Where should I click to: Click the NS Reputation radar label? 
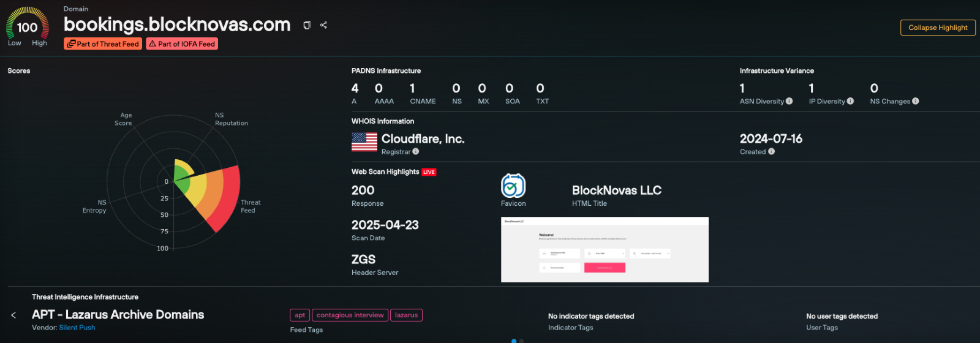(x=232, y=119)
